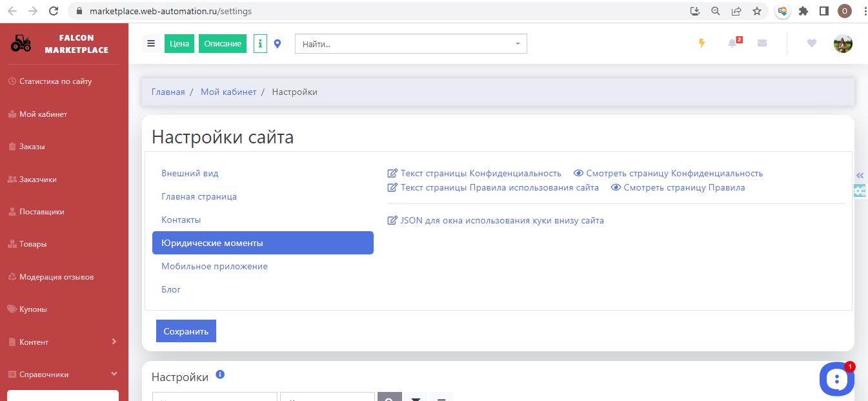This screenshot has height=401, width=868.
Task: Open Контакты settings tab
Action: coord(181,220)
